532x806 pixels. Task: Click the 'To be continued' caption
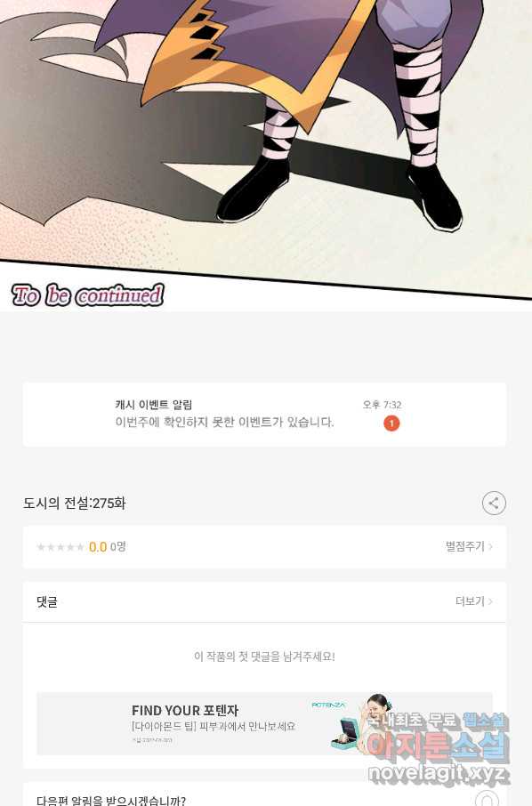tap(88, 295)
